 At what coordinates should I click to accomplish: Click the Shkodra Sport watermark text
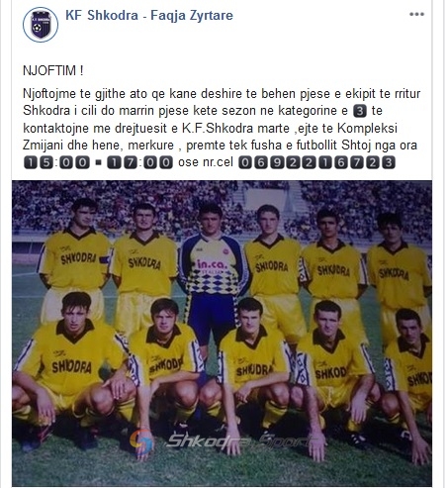click(239, 440)
